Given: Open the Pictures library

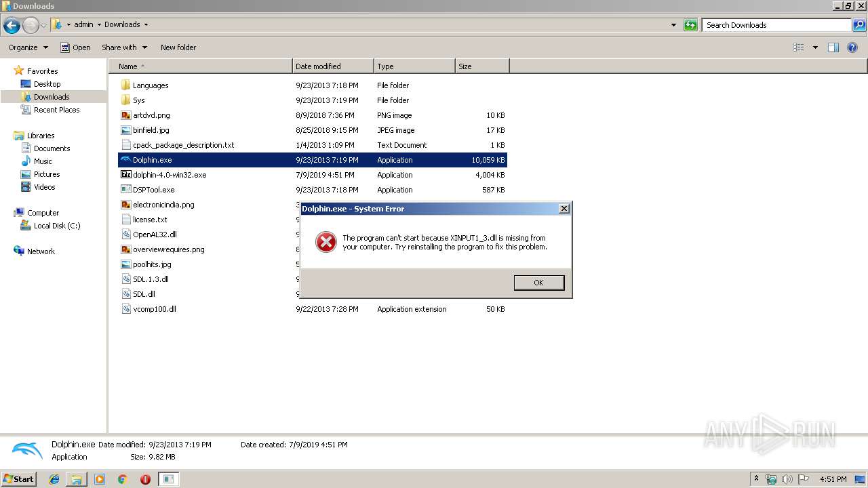Looking at the screenshot, I should 47,174.
